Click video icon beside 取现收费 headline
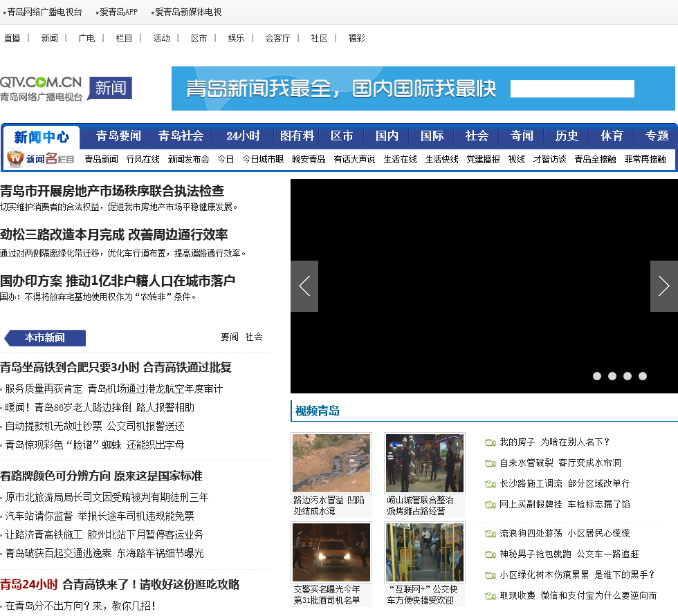Image resolution: width=678 pixels, height=616 pixels. point(491,596)
